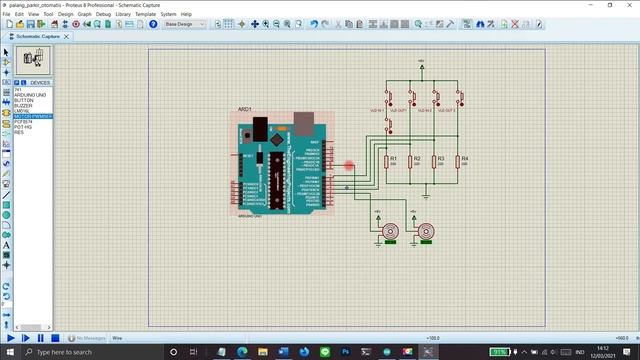Select the Selection Mode arrow tool
This screenshot has height=360, width=640.
tap(6, 52)
